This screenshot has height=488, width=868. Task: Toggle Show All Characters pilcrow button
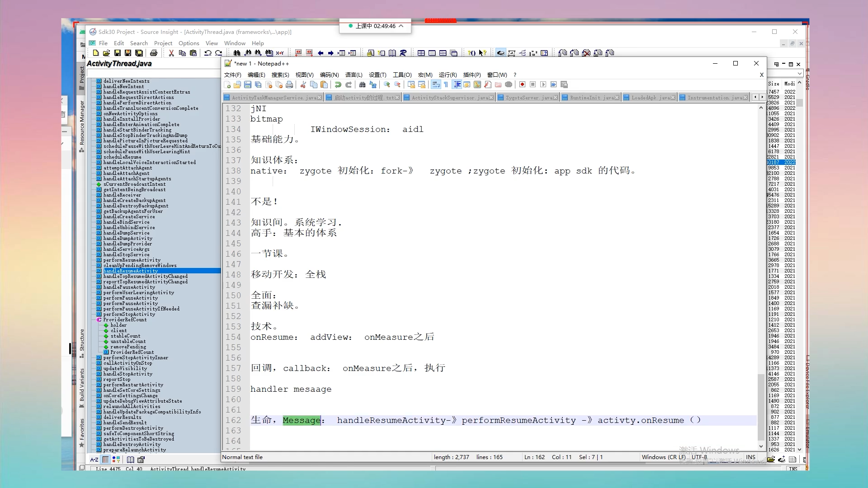click(x=446, y=84)
